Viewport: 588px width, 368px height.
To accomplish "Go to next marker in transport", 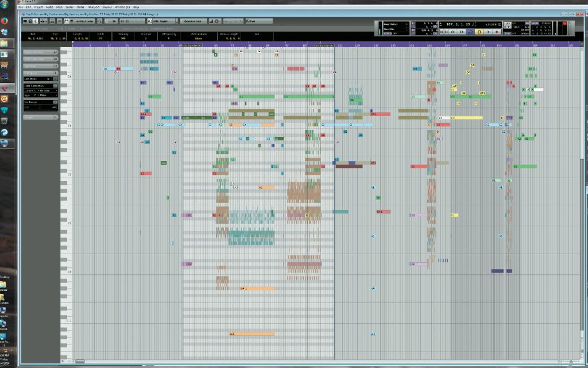I will pos(446,32).
